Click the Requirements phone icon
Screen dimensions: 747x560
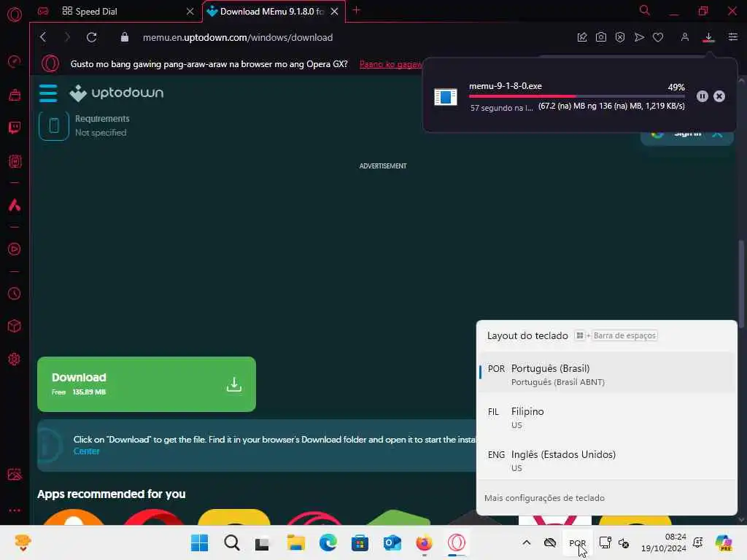[x=54, y=125]
